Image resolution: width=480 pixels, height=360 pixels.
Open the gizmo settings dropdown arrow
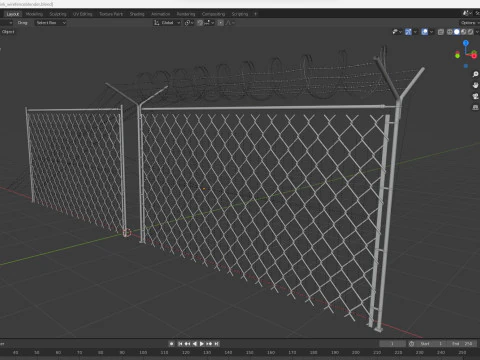click(415, 32)
